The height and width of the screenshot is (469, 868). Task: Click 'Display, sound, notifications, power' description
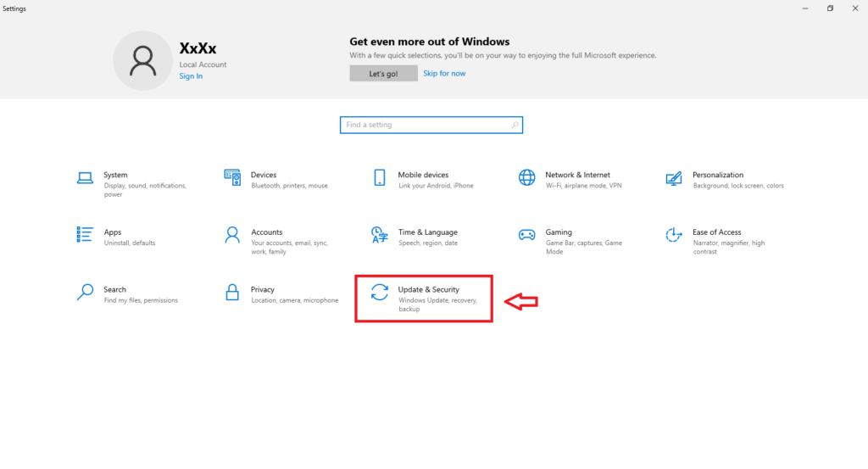pyautogui.click(x=145, y=190)
